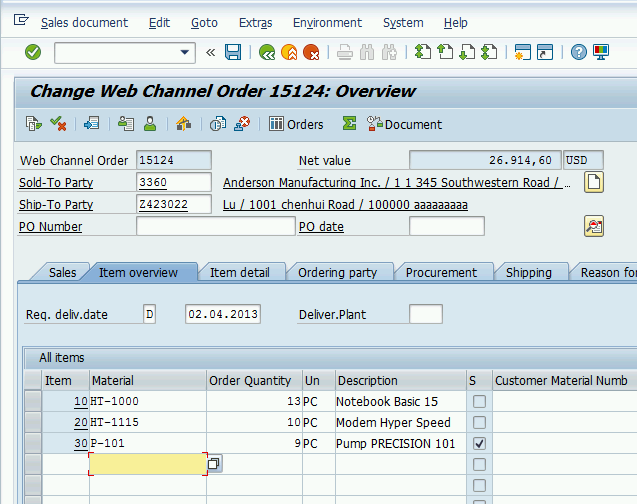Click the green Back arrow icon
Screen dimensions: 637x504
[267, 52]
